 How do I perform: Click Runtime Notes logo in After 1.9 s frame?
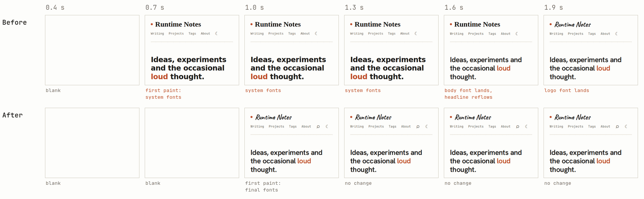[572, 117]
